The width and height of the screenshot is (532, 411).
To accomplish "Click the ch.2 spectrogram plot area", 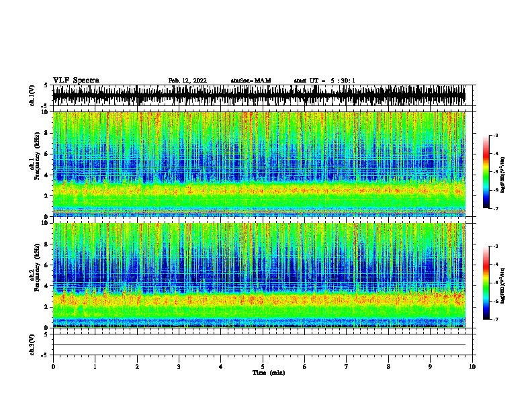I will coord(259,275).
